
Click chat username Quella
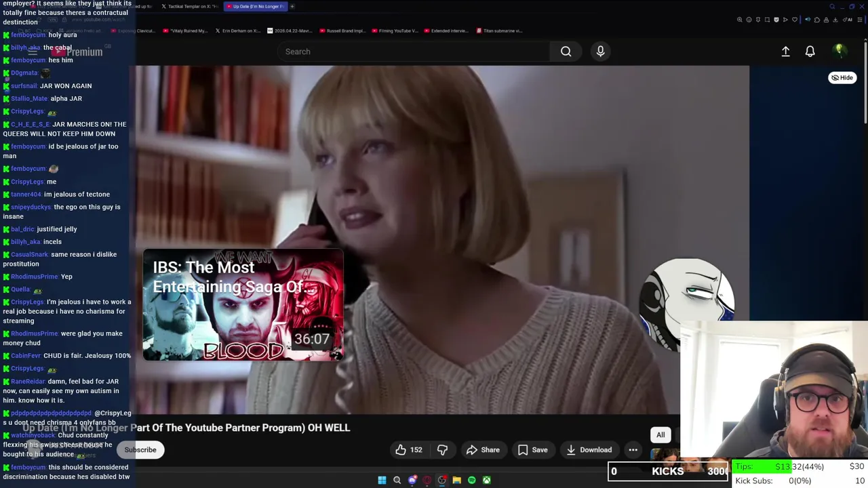pyautogui.click(x=20, y=289)
